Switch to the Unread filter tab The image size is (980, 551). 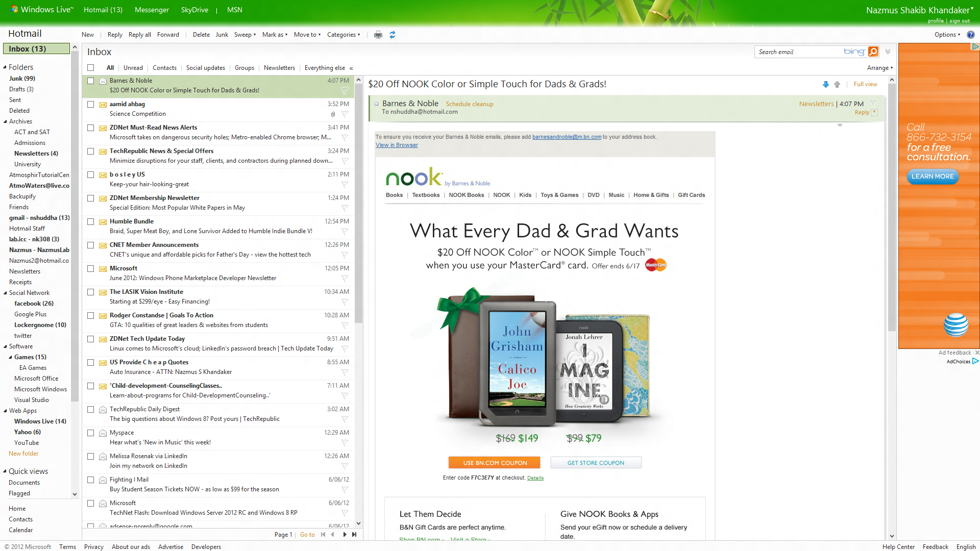coord(133,68)
